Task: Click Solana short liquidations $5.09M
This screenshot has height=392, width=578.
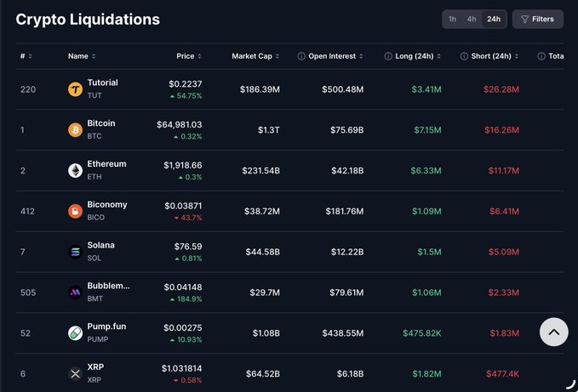Action: coord(504,253)
